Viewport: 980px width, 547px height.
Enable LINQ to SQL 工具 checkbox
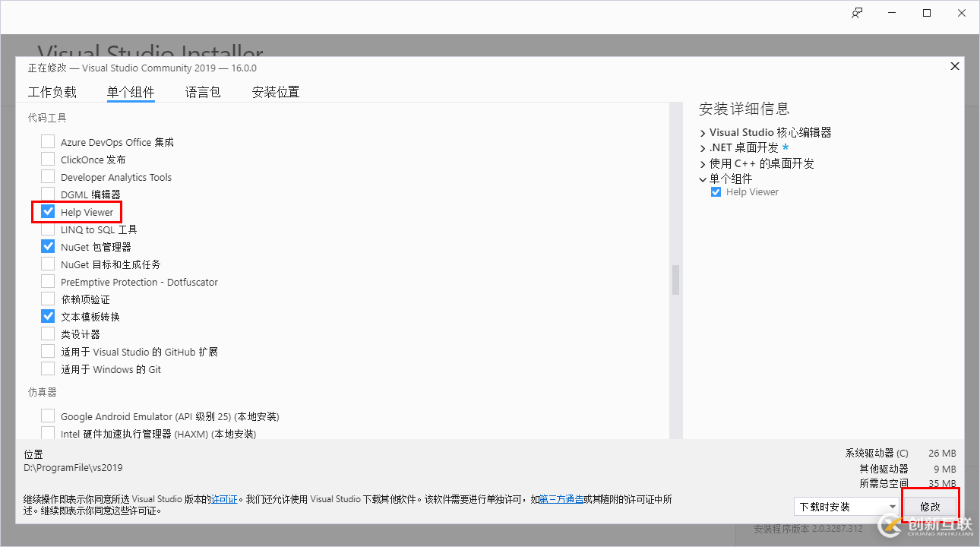click(x=48, y=229)
